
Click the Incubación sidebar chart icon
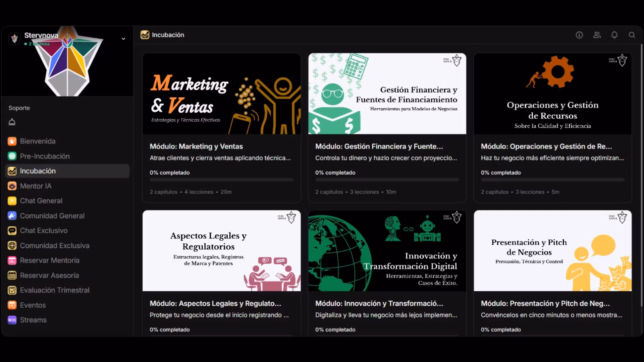click(12, 171)
